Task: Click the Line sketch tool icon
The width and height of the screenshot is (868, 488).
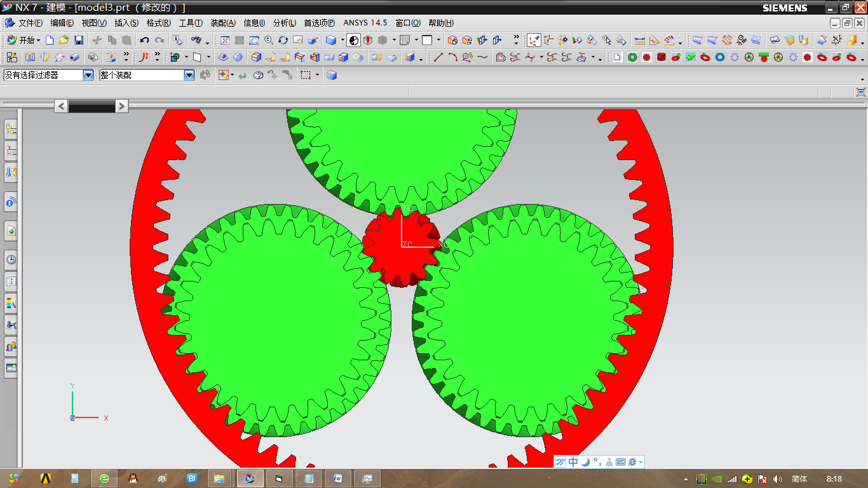Action: [438, 57]
